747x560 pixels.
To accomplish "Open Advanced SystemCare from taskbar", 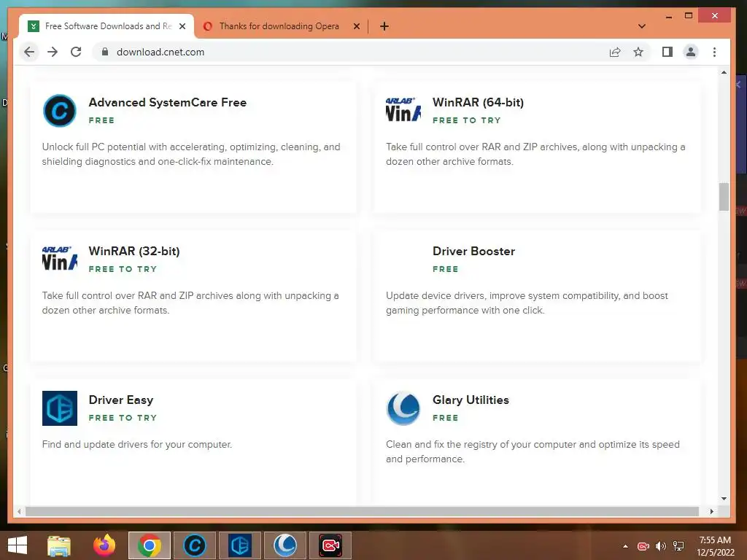I will [194, 545].
